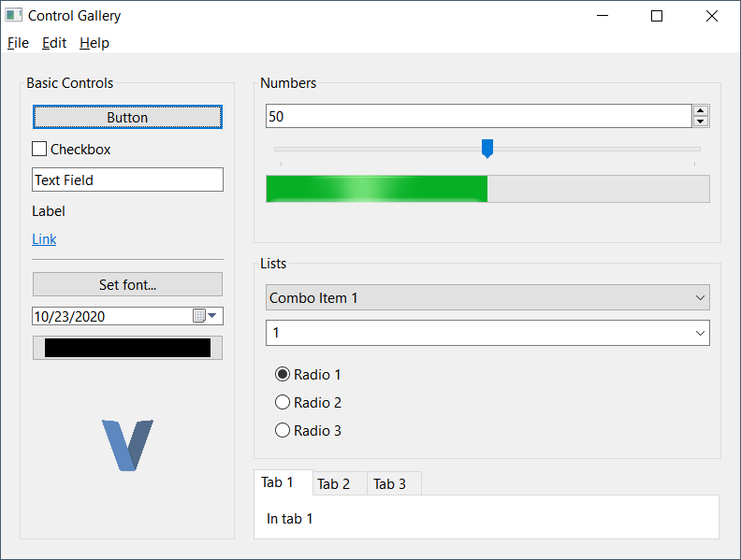Switch to Tab 2
The image size is (741, 560).
(340, 483)
